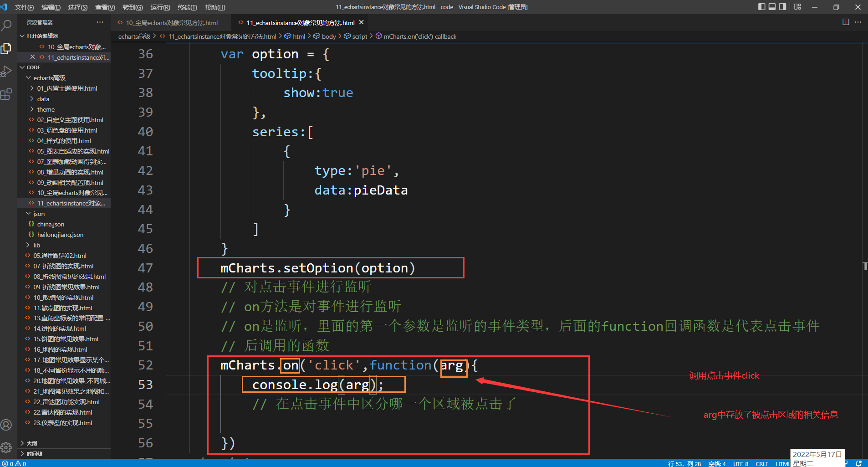Toggle the secondary side bar layout button

[782, 7]
